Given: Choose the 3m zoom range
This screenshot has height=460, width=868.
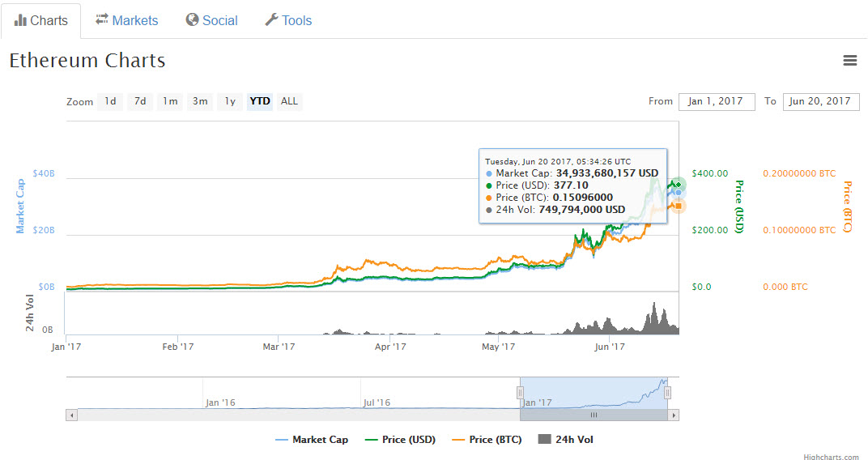Looking at the screenshot, I should [200, 101].
